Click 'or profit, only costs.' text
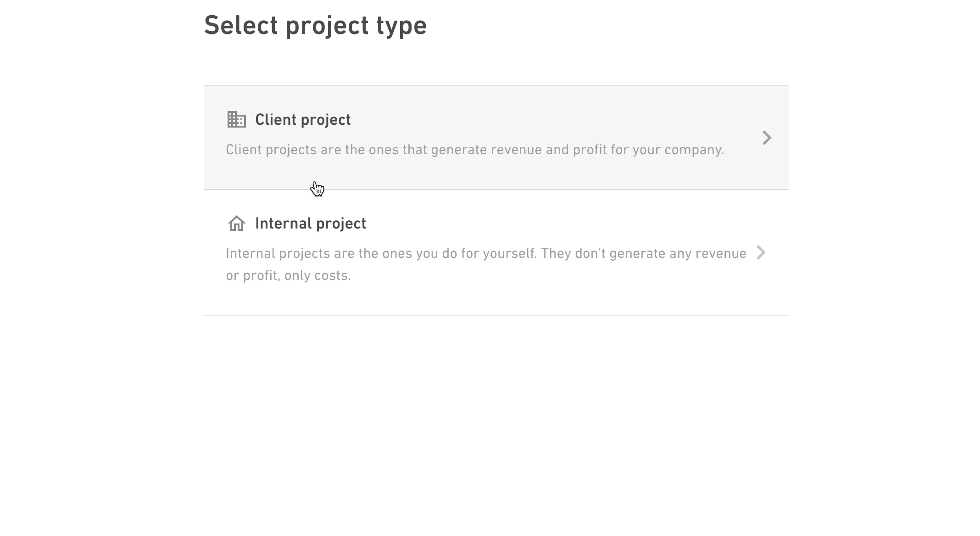 coord(288,275)
